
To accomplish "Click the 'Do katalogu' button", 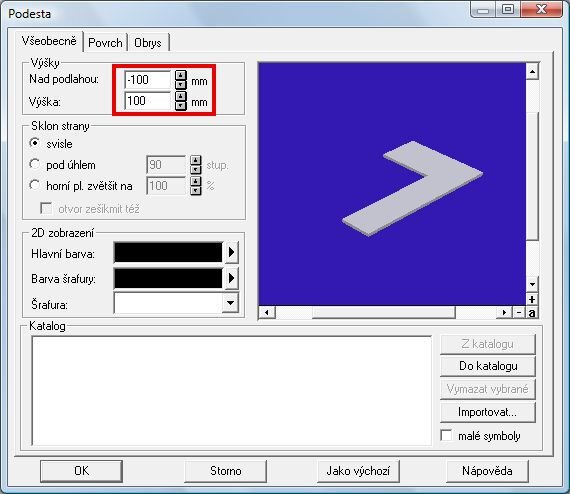I will tap(488, 366).
